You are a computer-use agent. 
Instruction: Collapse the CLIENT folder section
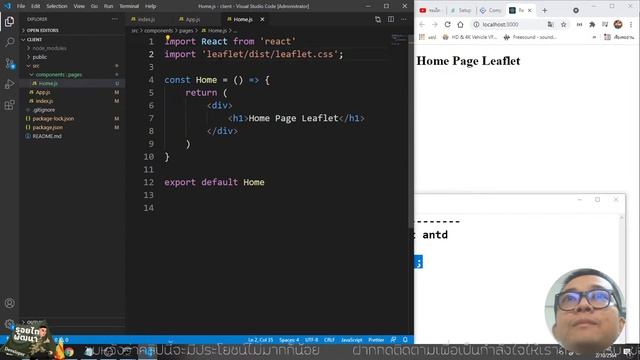pos(34,40)
